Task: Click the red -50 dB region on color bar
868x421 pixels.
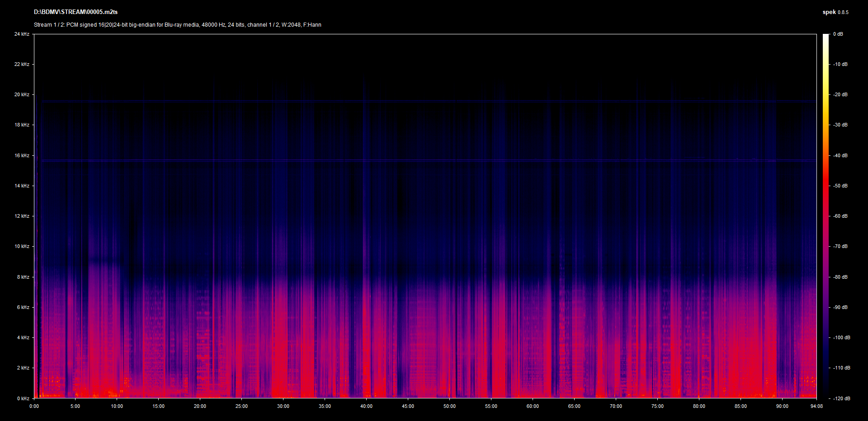Action: (826, 186)
